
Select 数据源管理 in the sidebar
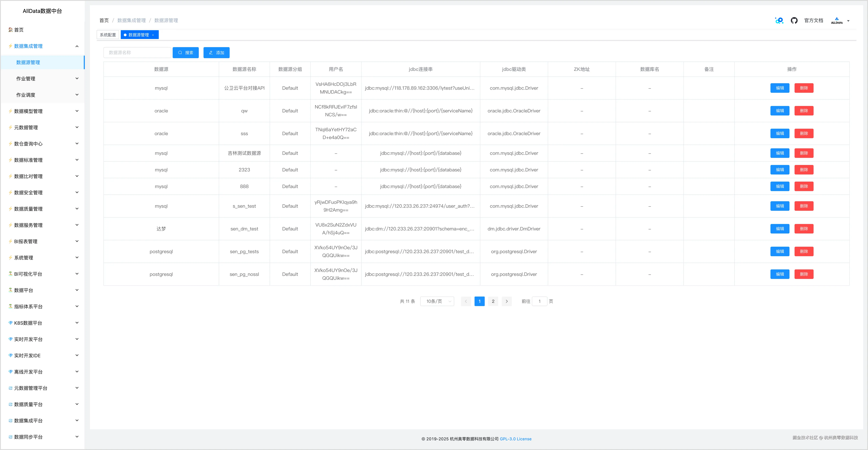pos(28,62)
